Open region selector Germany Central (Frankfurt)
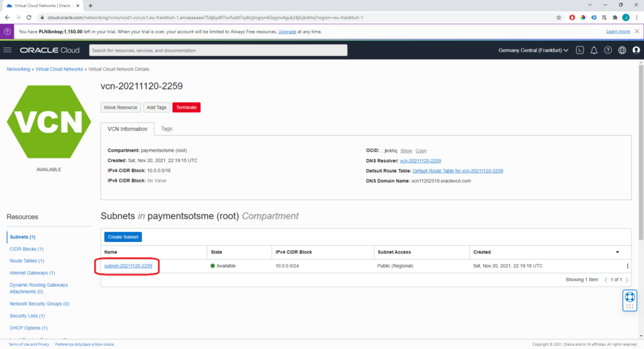644x349 pixels. 533,50
